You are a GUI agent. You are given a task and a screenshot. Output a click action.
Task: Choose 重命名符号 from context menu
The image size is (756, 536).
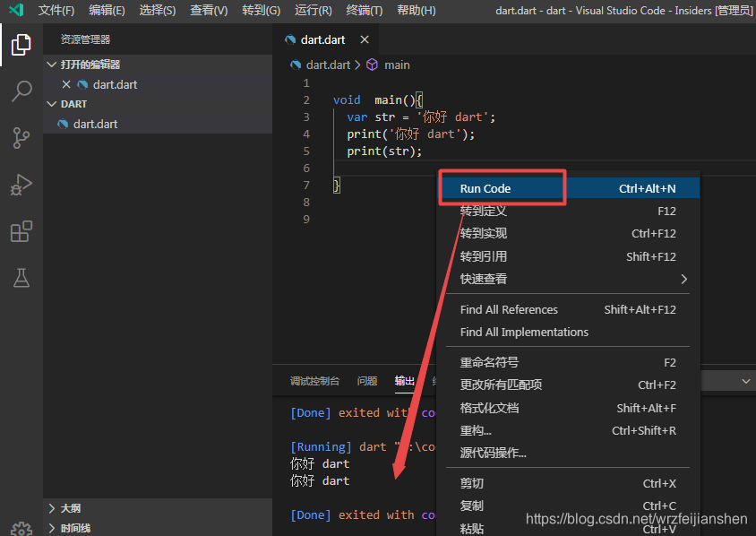(568, 362)
